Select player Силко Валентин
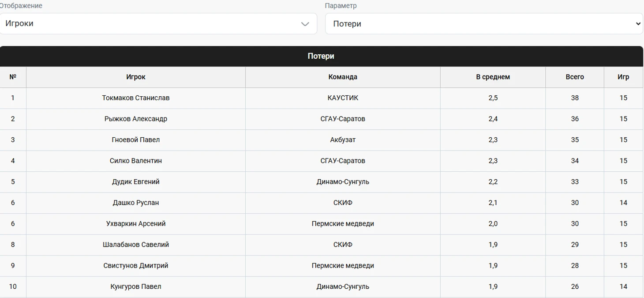The width and height of the screenshot is (644, 298). click(136, 161)
